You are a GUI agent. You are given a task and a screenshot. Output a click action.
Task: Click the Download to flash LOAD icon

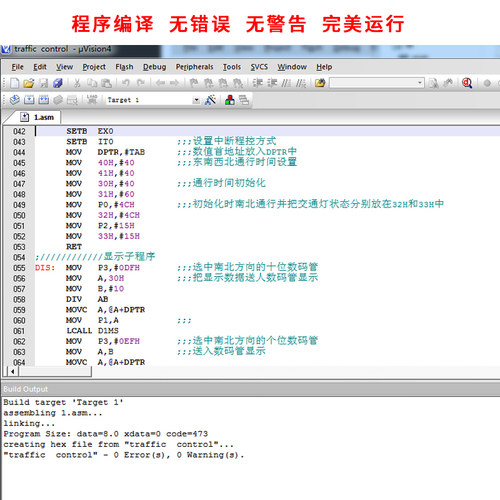coord(92,99)
